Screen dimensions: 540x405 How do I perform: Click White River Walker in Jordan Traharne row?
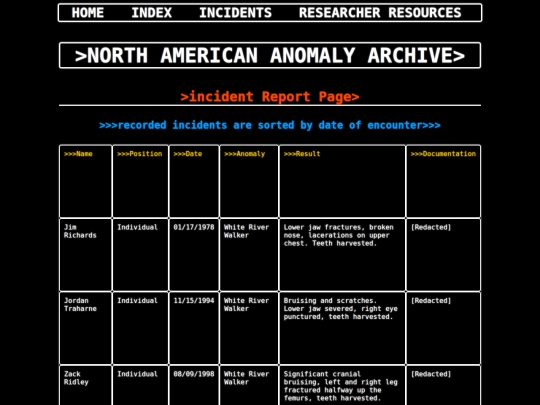(246, 304)
